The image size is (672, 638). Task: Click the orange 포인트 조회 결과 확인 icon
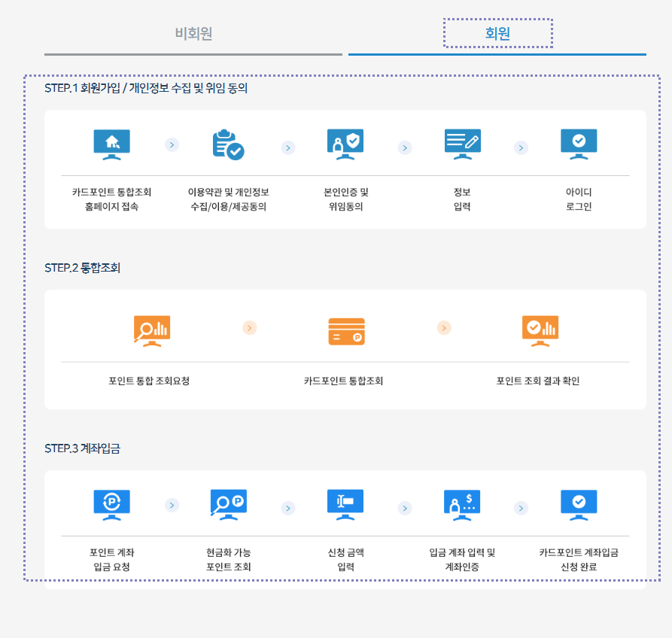[x=540, y=331]
